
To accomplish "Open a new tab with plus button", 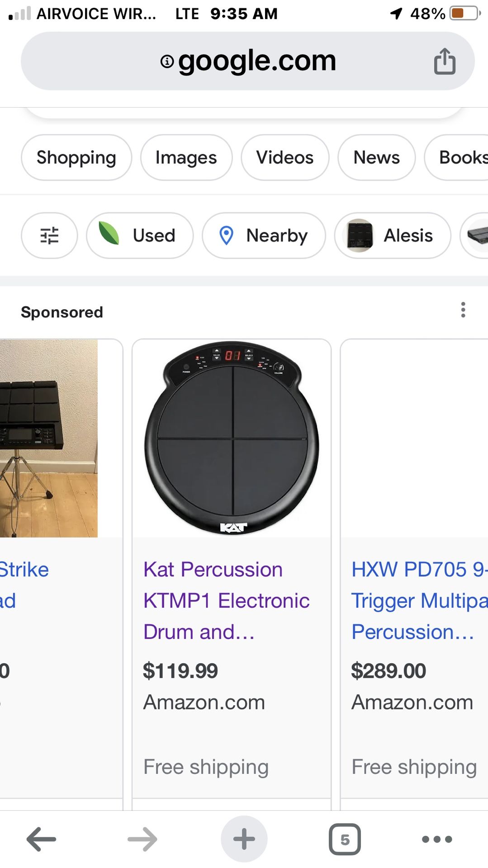I will tap(244, 839).
